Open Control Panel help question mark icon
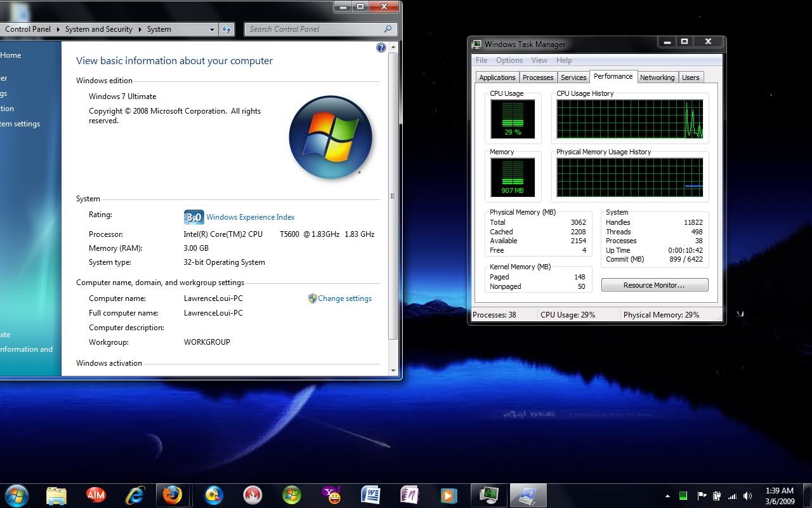 click(x=381, y=48)
